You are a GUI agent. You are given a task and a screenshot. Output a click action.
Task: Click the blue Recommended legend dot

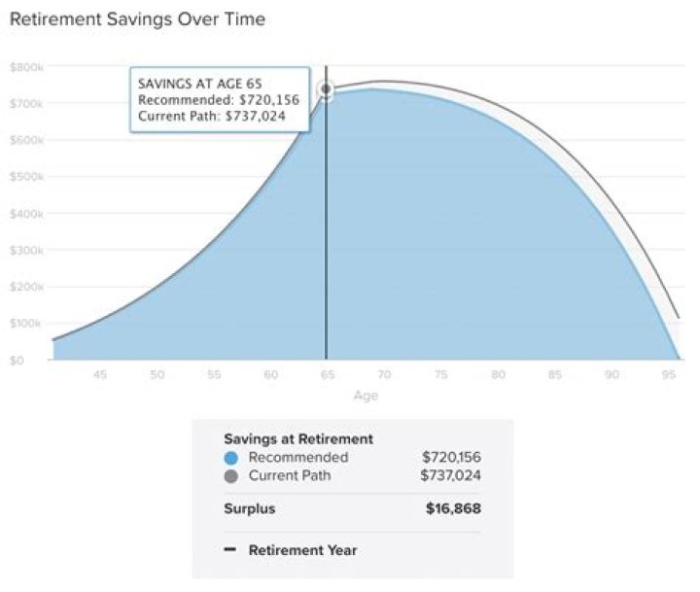[x=230, y=457]
